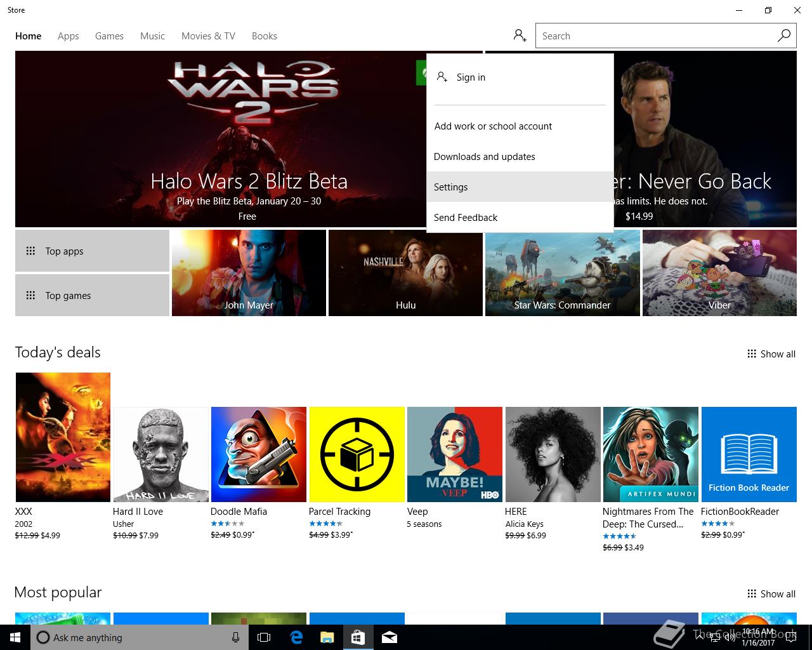Switch to the Books tab
The width and height of the screenshot is (812, 650).
265,36
